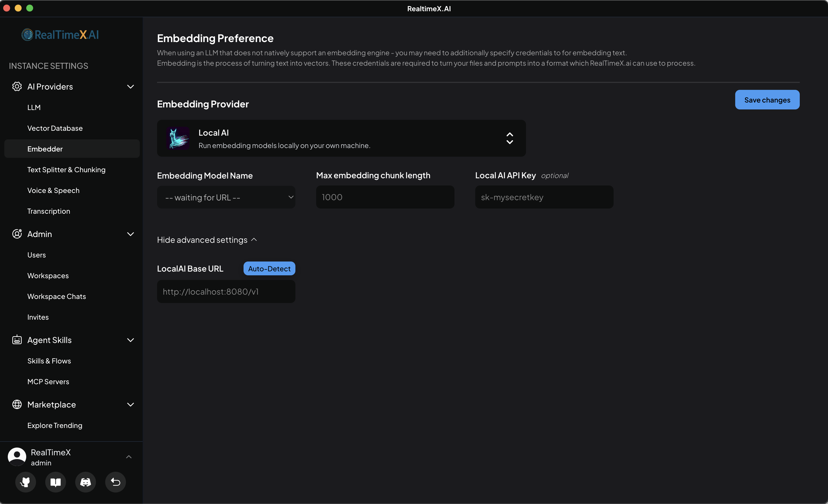Open the Embedding Model Name dropdown
The width and height of the screenshot is (828, 504).
coord(226,198)
